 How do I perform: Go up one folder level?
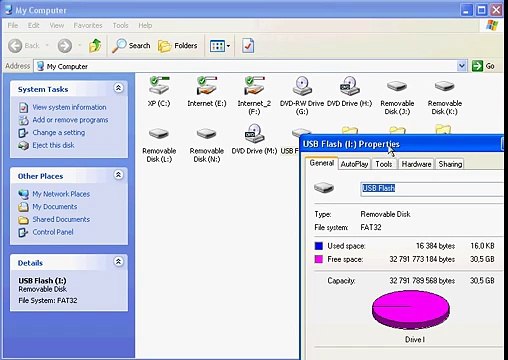click(95, 46)
